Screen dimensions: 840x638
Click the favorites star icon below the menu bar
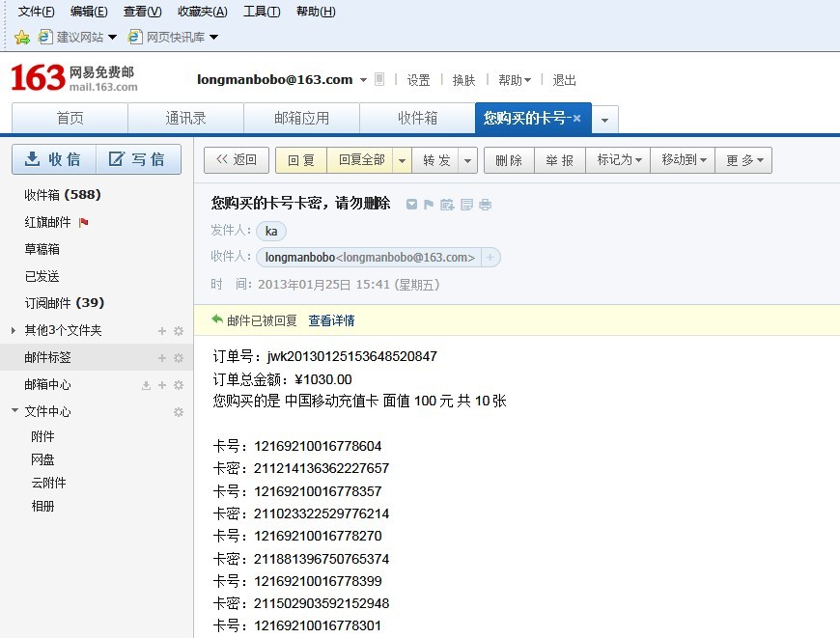pyautogui.click(x=20, y=38)
